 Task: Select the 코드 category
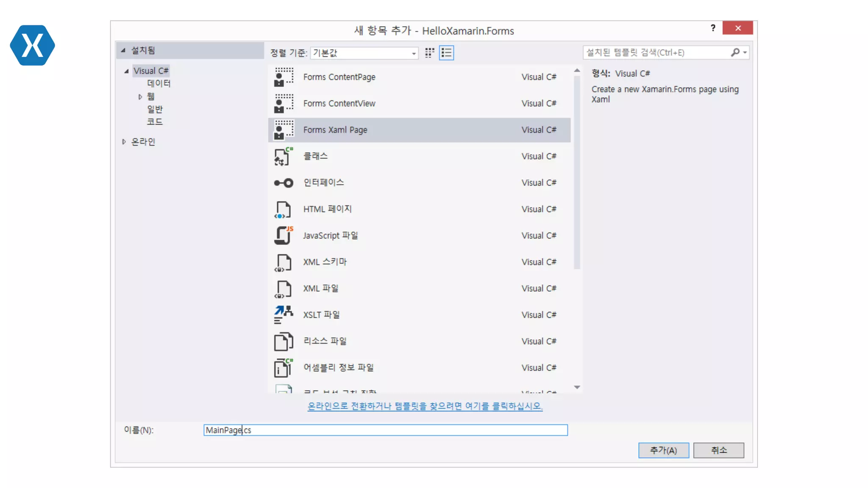click(155, 122)
